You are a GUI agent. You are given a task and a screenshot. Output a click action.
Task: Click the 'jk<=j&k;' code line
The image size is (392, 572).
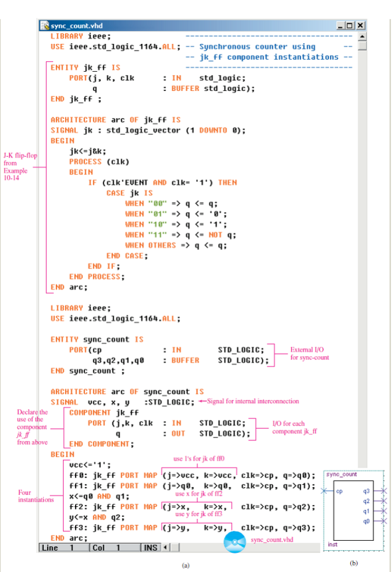(88, 151)
